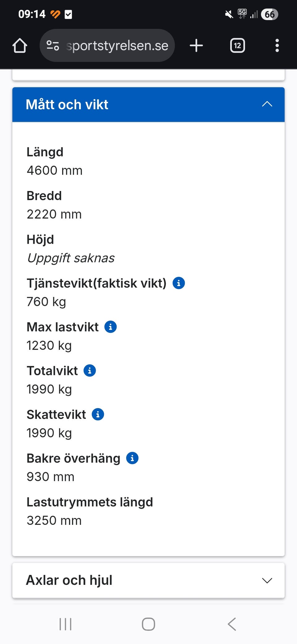The width and height of the screenshot is (297, 644).
Task: Tap the address bar URL text
Action: [118, 46]
